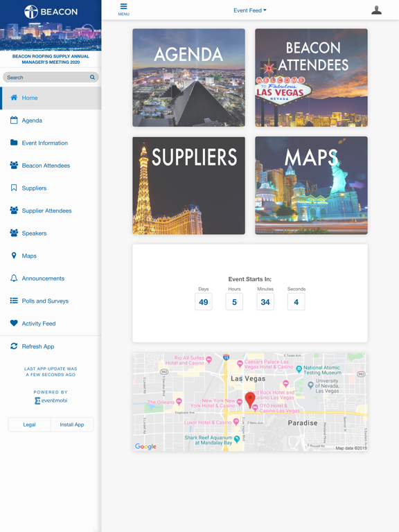This screenshot has width=399, height=532.
Task: Expand the Event Feed dropdown
Action: pyautogui.click(x=250, y=10)
